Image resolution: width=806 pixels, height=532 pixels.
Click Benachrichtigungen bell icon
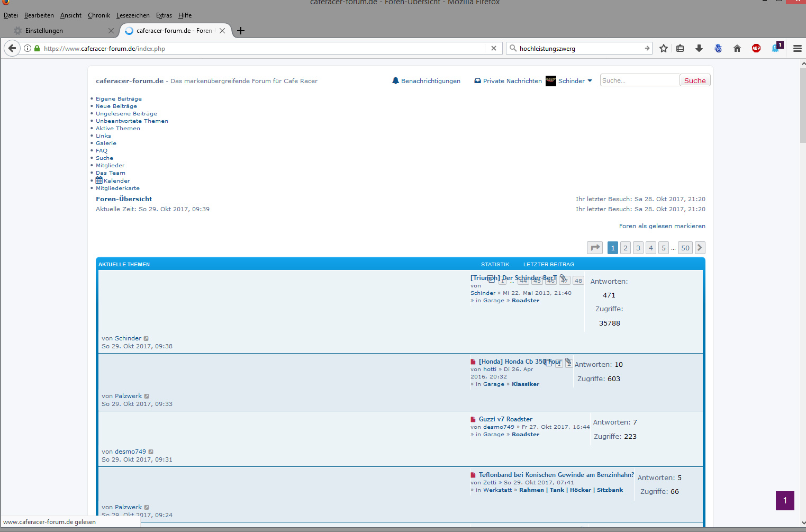pos(395,81)
